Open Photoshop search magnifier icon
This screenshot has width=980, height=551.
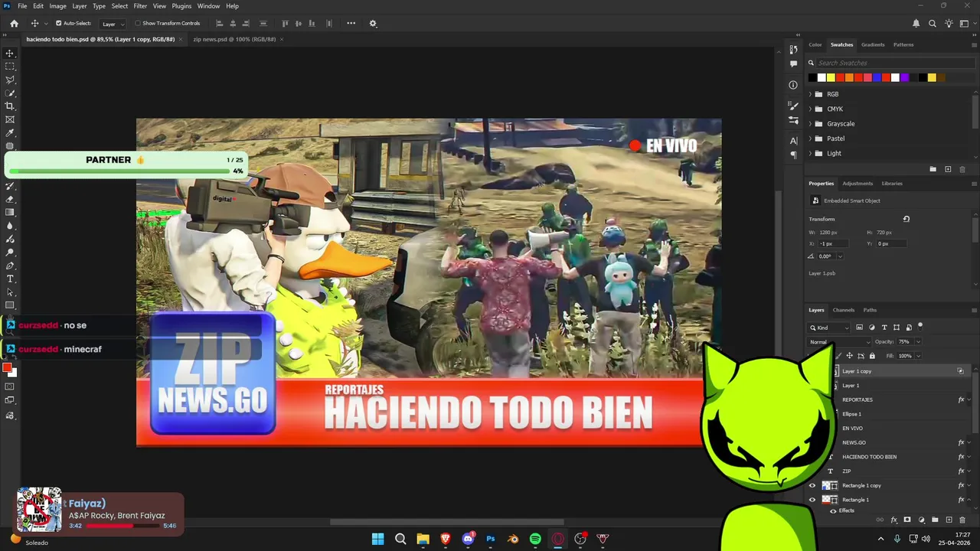coord(933,24)
